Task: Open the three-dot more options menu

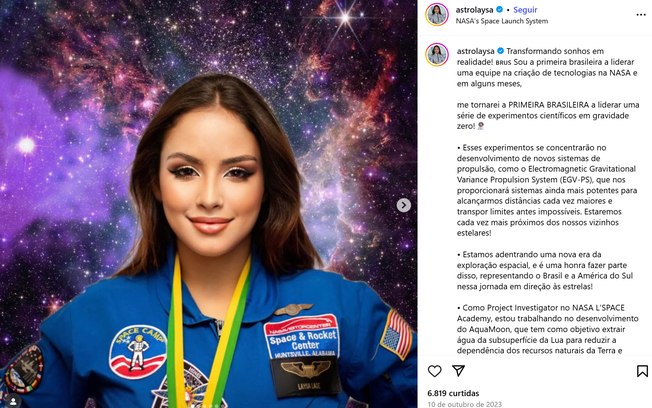Action: pos(641,15)
